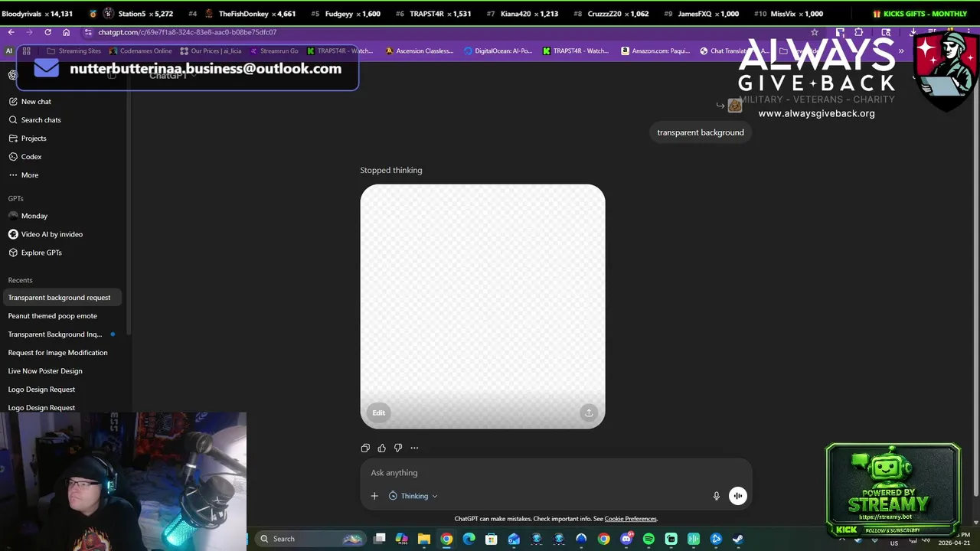Open the Transparent background request chat
The width and height of the screenshot is (980, 551).
pos(63,298)
